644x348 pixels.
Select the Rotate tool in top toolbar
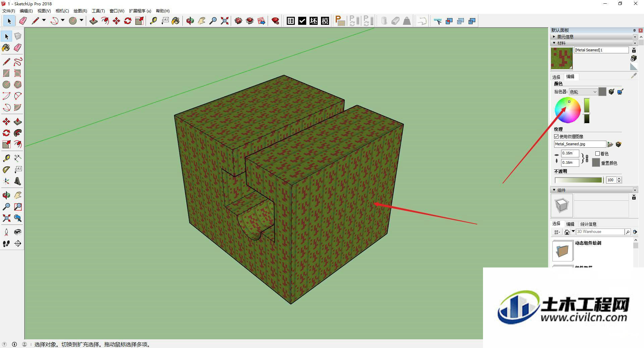coord(128,21)
